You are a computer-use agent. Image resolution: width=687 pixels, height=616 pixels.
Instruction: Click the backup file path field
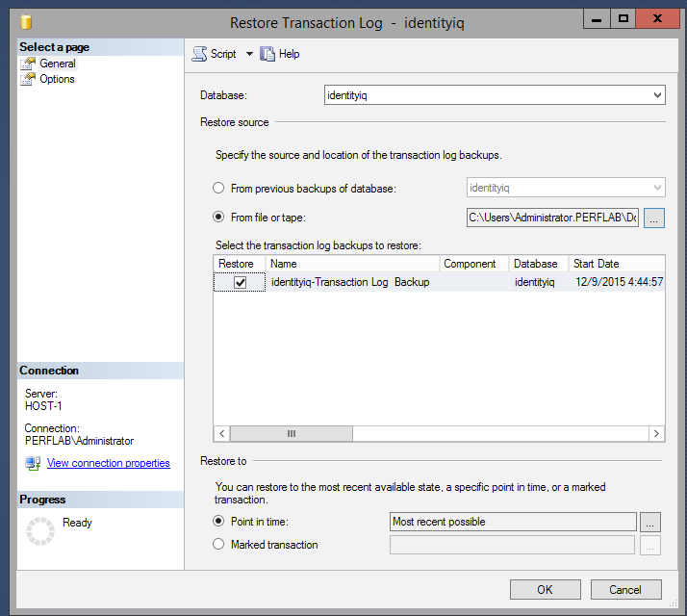552,218
